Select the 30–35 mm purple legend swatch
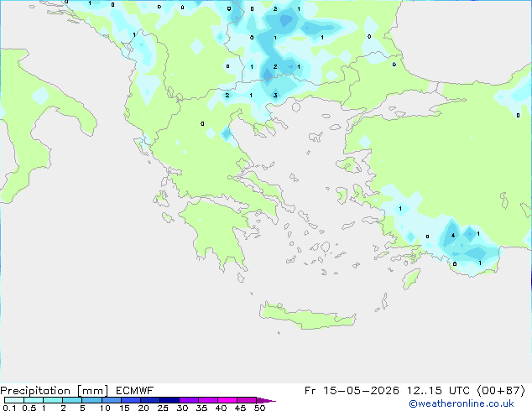Image resolution: width=532 pixels, height=411 pixels. pos(188,400)
